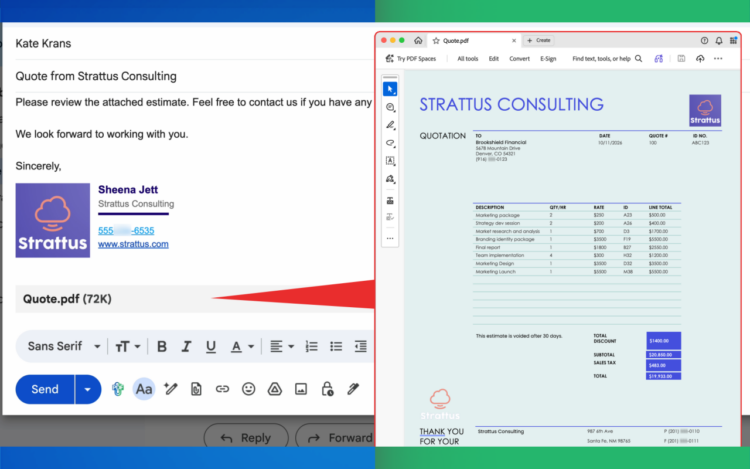Send the email
This screenshot has height=469, width=750.
pos(45,389)
